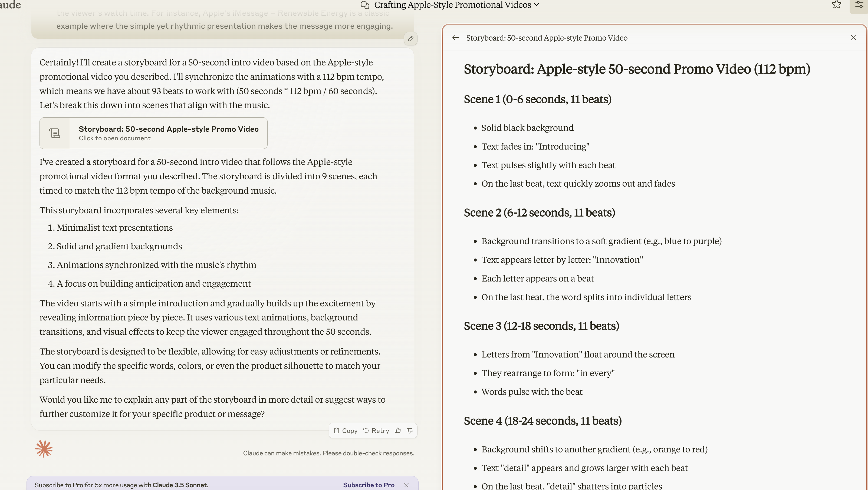Click the Subscribe to Pro link
Viewport: 868px width, 490px height.
point(369,485)
